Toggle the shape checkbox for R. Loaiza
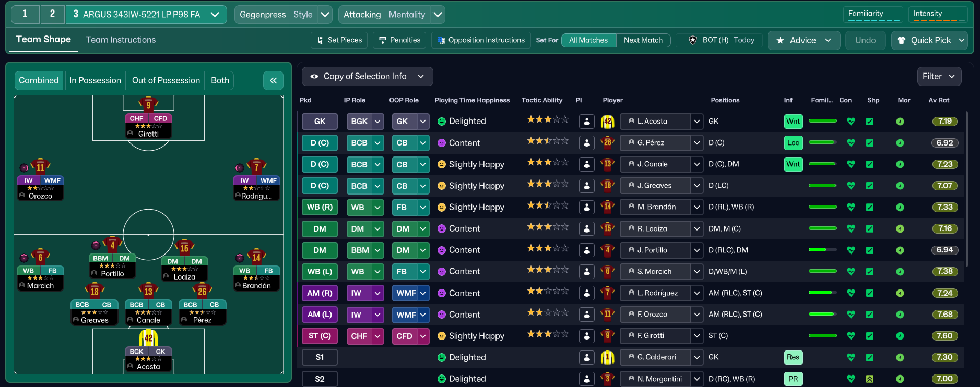 [x=870, y=228]
